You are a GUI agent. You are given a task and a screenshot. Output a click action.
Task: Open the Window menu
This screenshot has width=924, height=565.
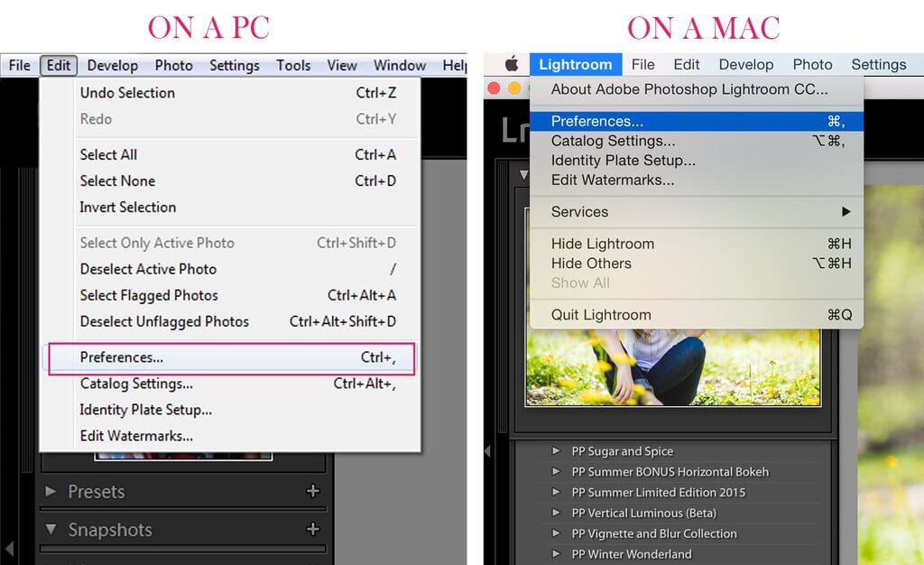pos(399,65)
